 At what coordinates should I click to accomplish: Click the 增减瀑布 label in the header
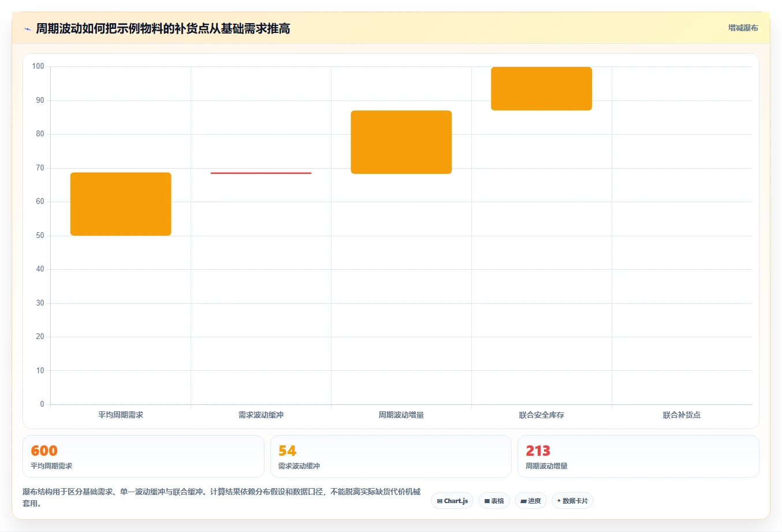tap(743, 28)
